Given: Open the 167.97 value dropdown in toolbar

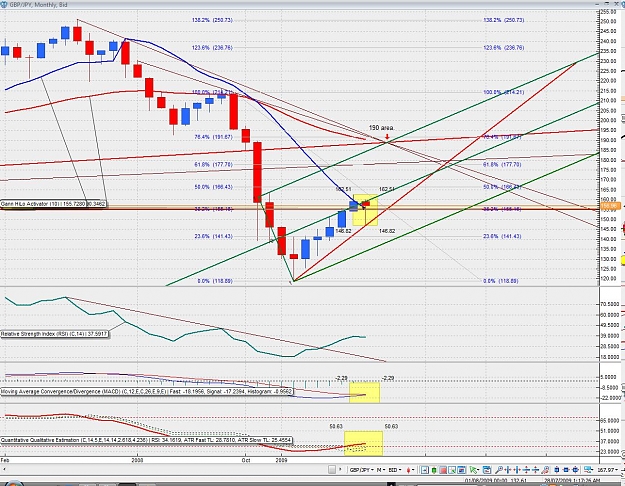Looking at the screenshot, I should 608,470.
